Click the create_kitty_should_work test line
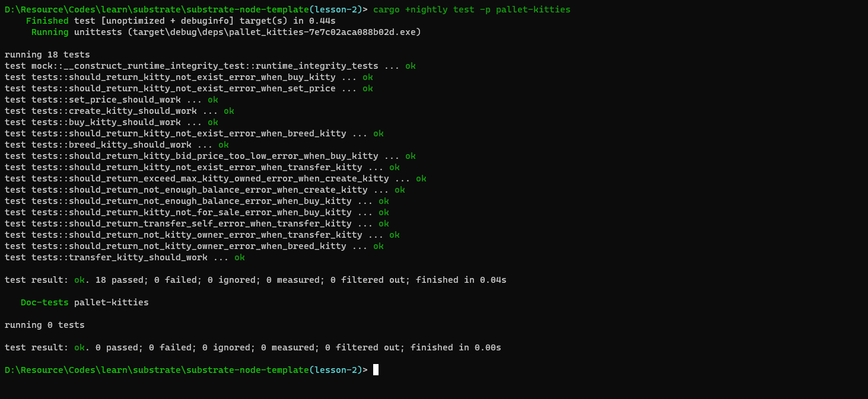The height and width of the screenshot is (399, 868). click(x=119, y=111)
